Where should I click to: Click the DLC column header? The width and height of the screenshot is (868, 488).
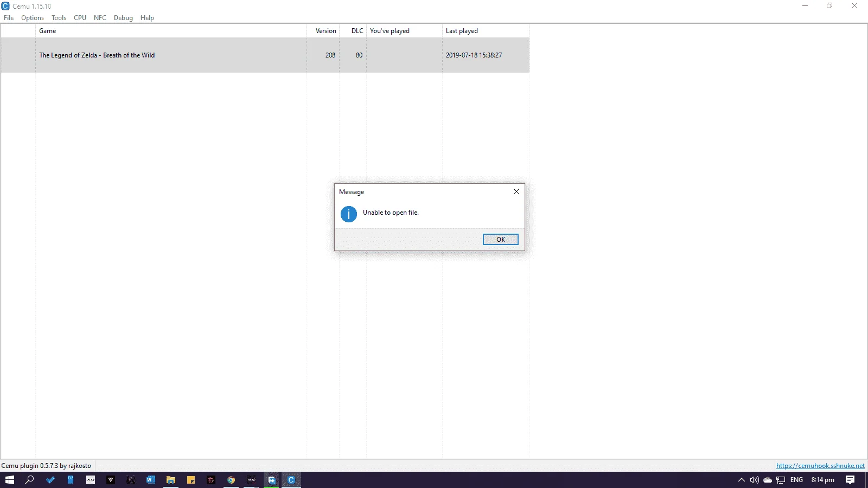pos(353,31)
